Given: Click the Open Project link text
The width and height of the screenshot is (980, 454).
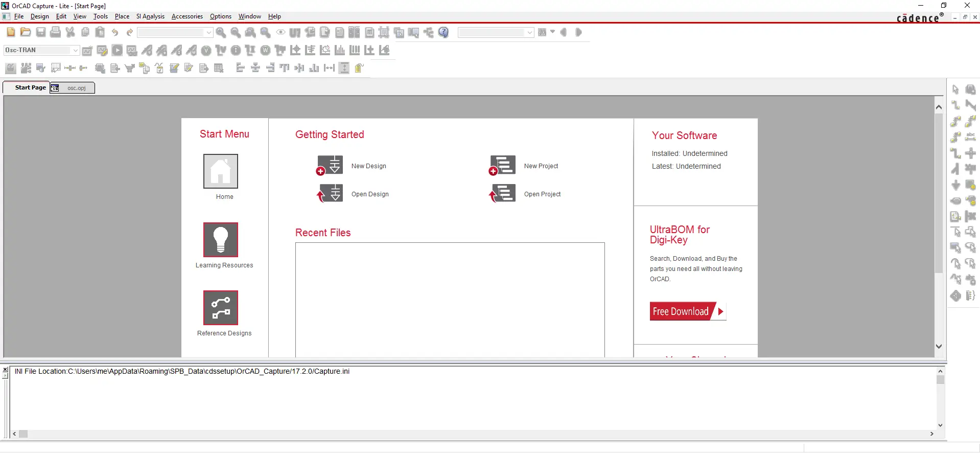Looking at the screenshot, I should pyautogui.click(x=542, y=194).
